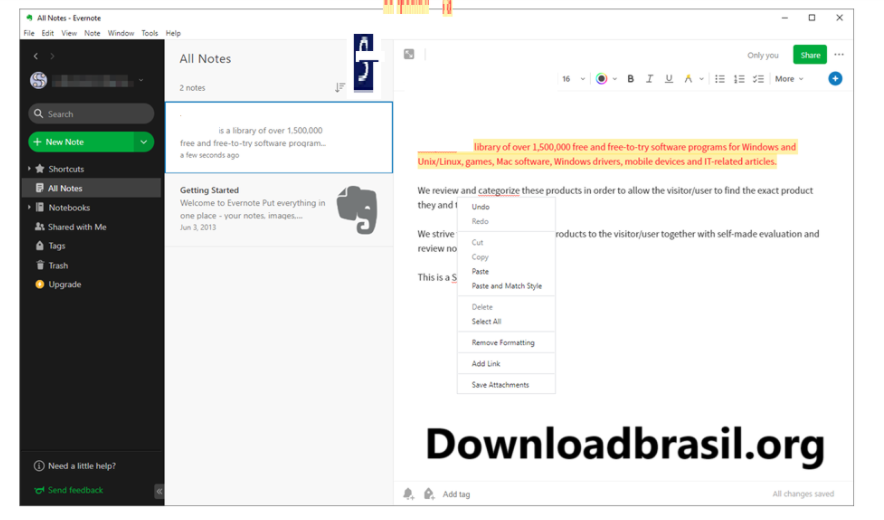Choose Undo in context menu

click(506, 207)
